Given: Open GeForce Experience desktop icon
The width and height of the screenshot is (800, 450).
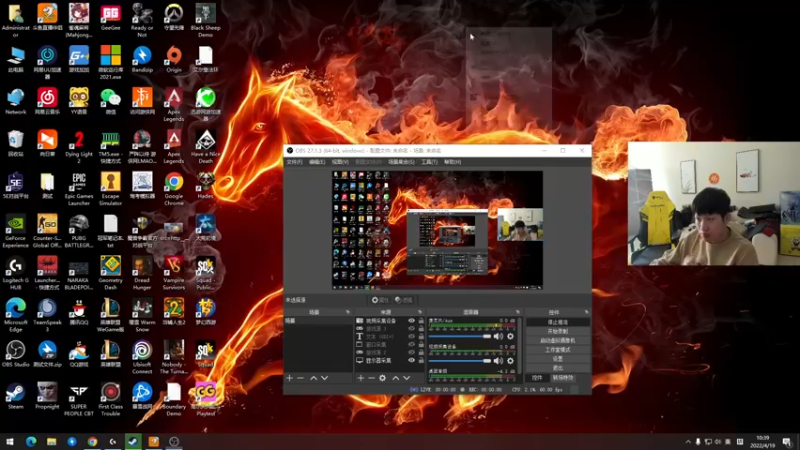Looking at the screenshot, I should 15,231.
